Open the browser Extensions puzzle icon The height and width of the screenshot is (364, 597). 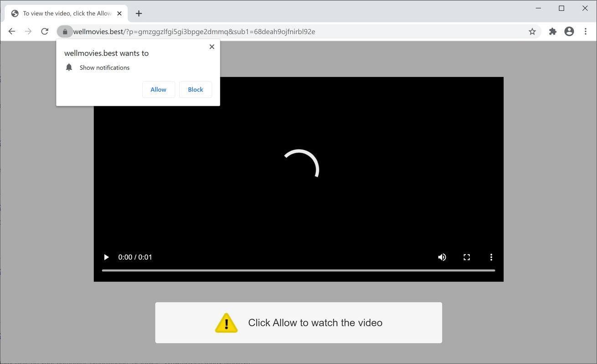pyautogui.click(x=552, y=31)
